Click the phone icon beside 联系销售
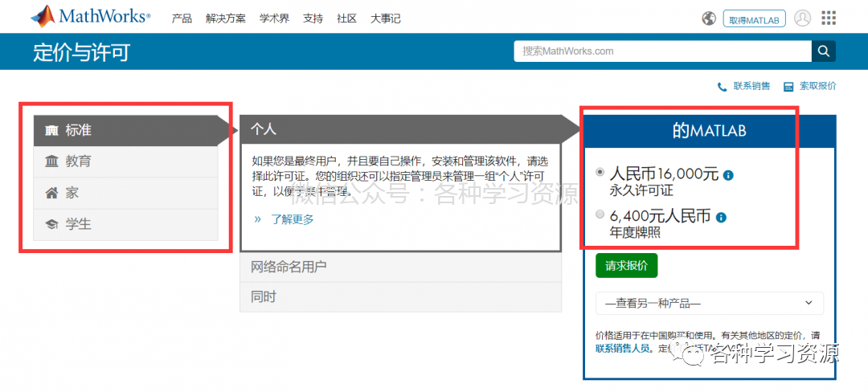 pos(722,87)
